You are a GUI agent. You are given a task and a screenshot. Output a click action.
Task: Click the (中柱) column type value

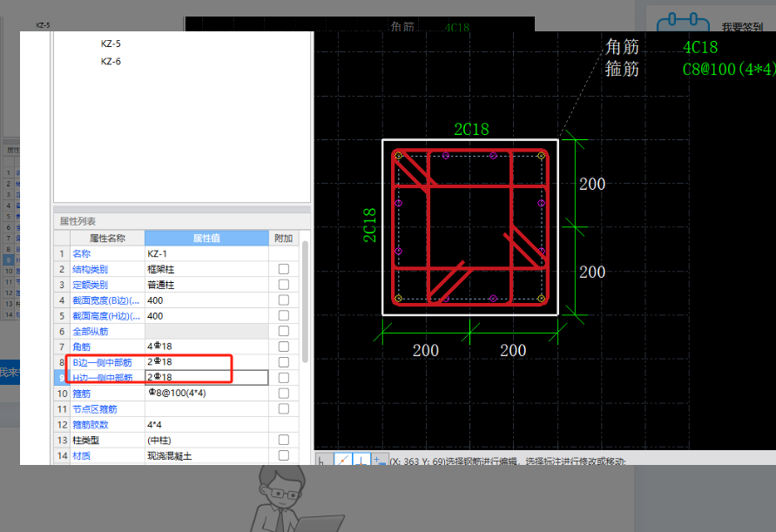coord(206,440)
